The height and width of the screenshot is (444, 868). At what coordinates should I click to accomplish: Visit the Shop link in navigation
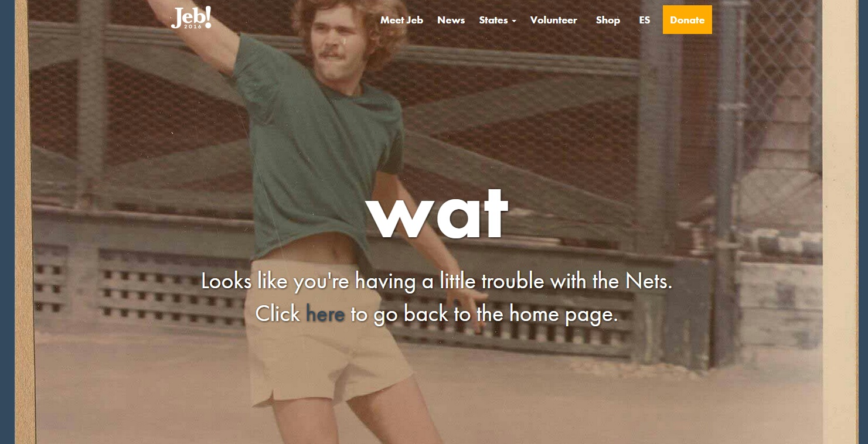pos(608,20)
